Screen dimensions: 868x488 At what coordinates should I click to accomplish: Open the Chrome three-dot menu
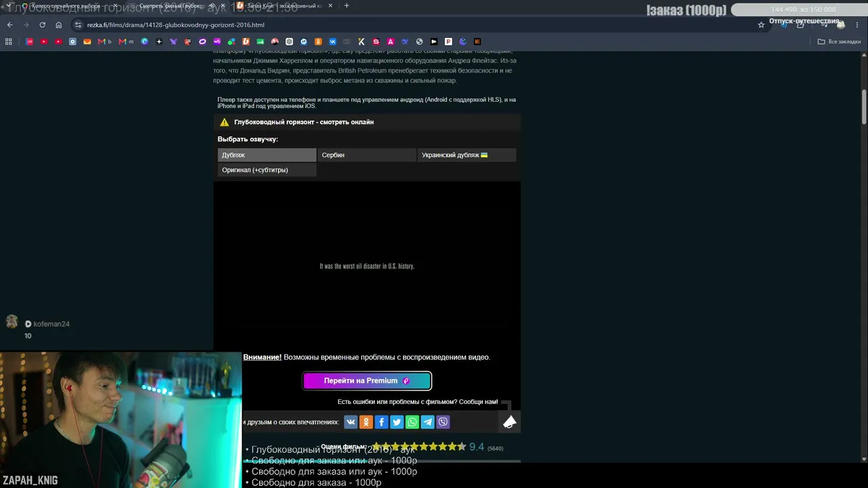click(858, 25)
